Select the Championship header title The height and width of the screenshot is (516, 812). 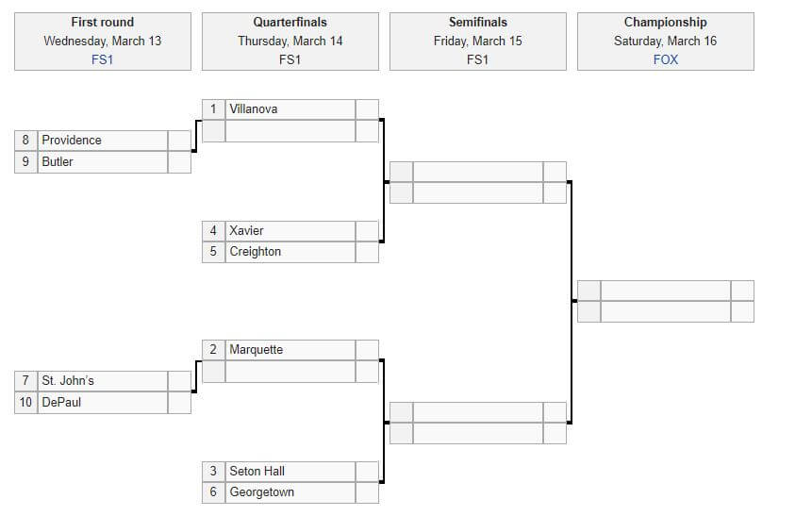pyautogui.click(x=665, y=22)
